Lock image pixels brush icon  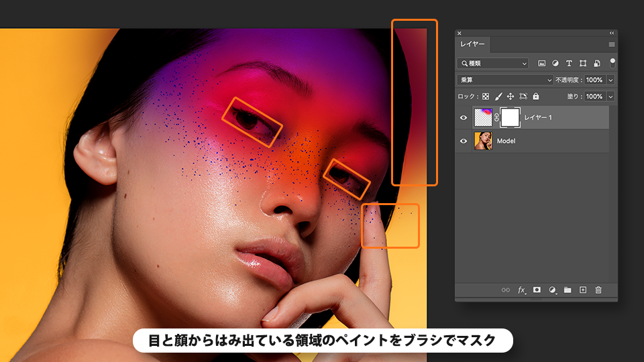point(498,97)
